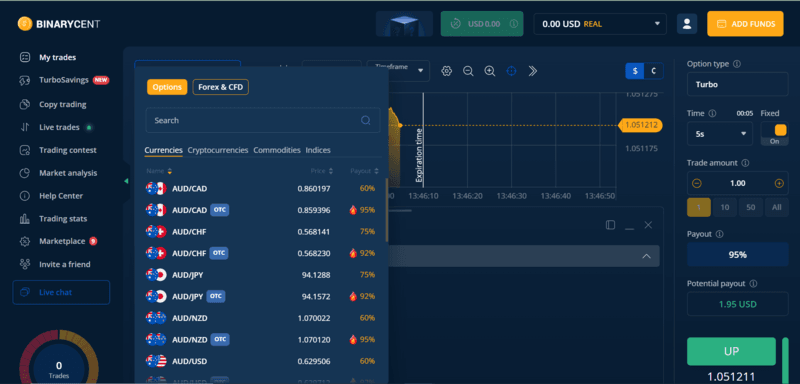Collapse the sidebar with the green arrow
This screenshot has height=384, width=800.
tap(126, 181)
